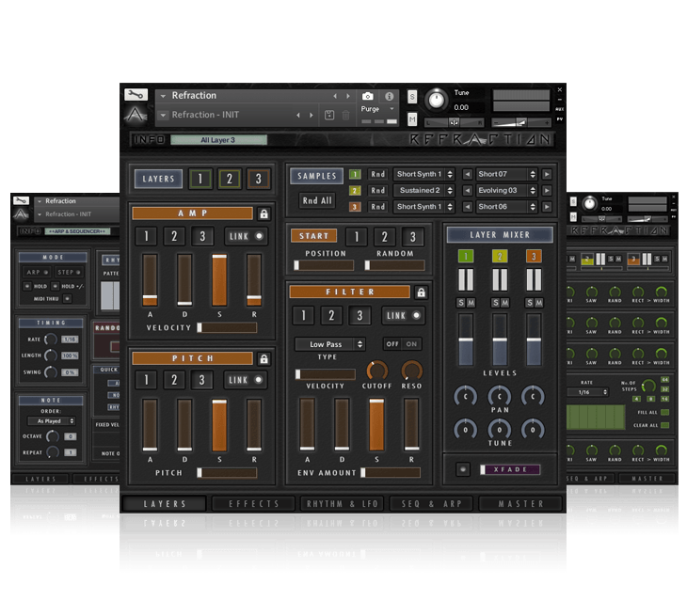The image size is (687, 616).
Task: Toggle the PITCH LINK switch
Action: [246, 380]
